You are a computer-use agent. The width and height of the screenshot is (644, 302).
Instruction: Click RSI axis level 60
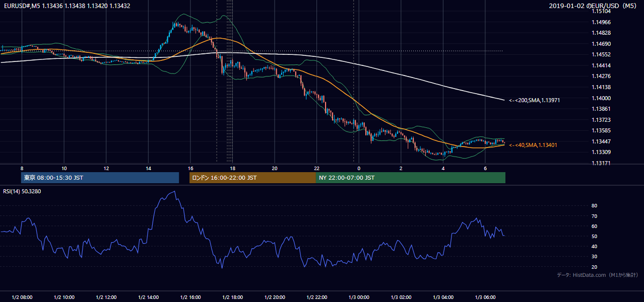[x=595, y=226]
